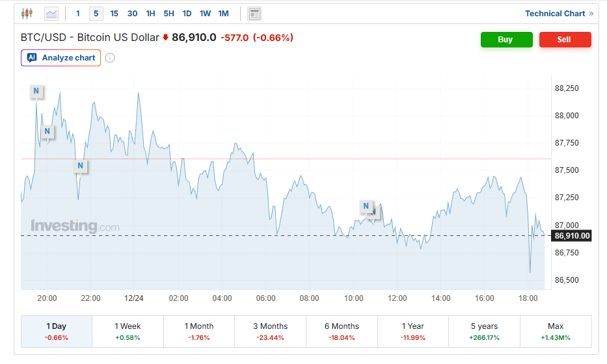Select the 5 minute interval

[96, 13]
